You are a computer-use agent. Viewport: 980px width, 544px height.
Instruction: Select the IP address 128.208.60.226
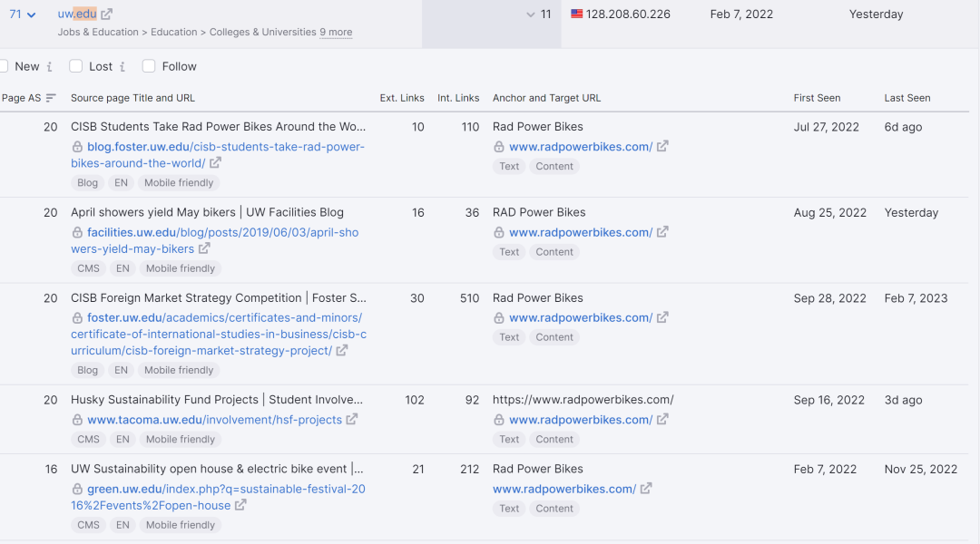tap(628, 14)
